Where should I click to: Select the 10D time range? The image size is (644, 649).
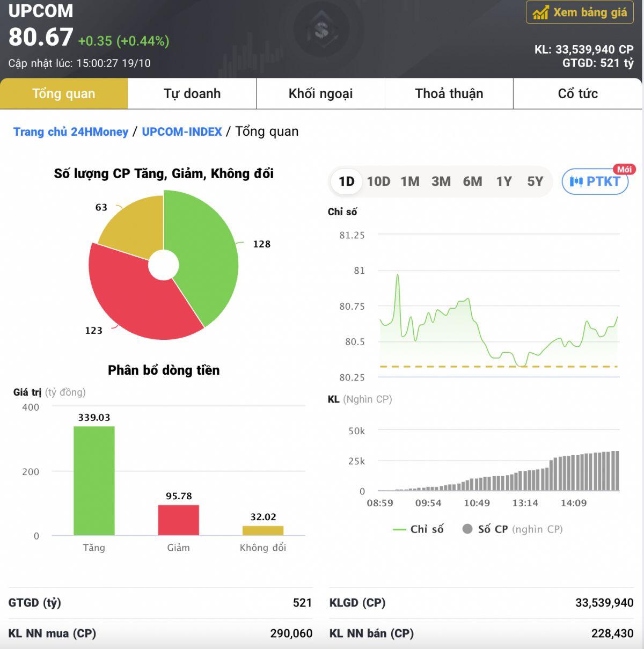(x=378, y=181)
